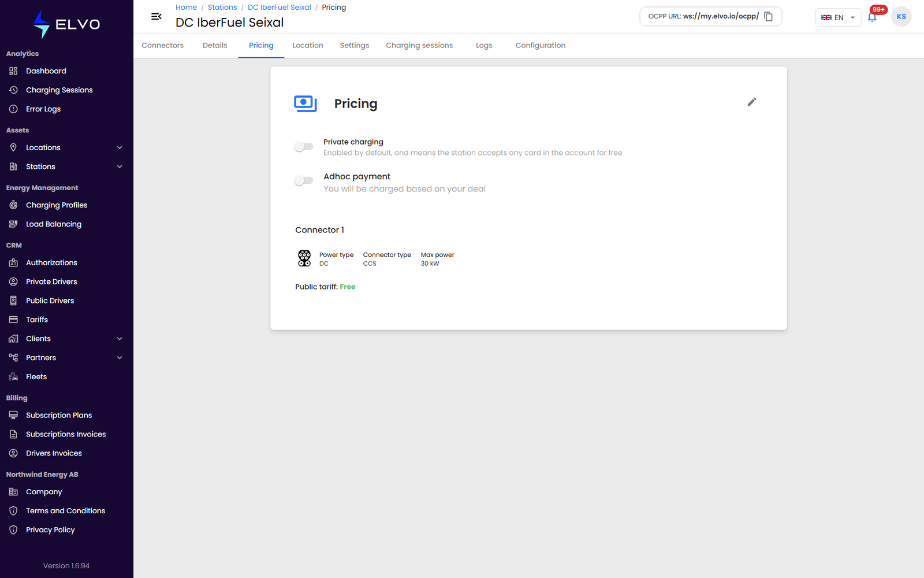Click the Error Logs alert icon
This screenshot has width=924, height=578.
(13, 109)
